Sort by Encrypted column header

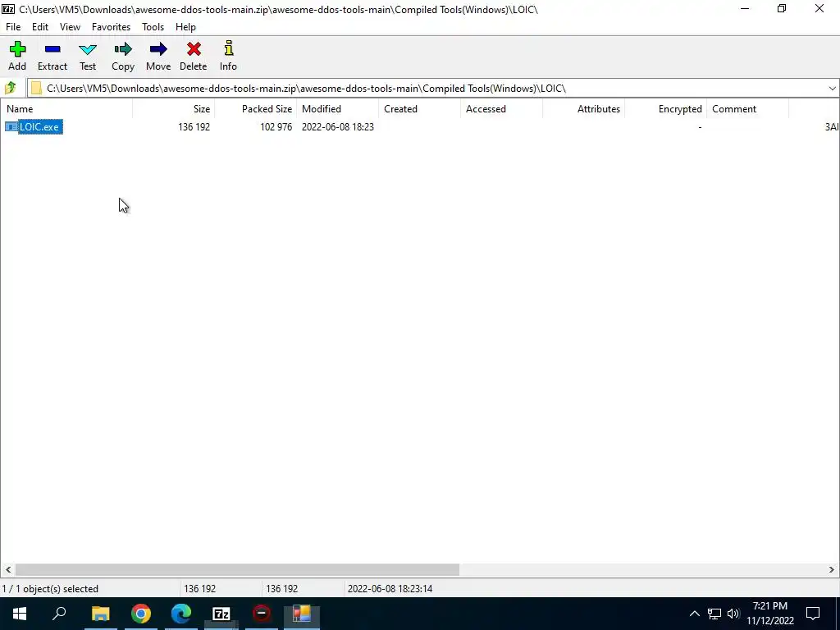pos(665,109)
